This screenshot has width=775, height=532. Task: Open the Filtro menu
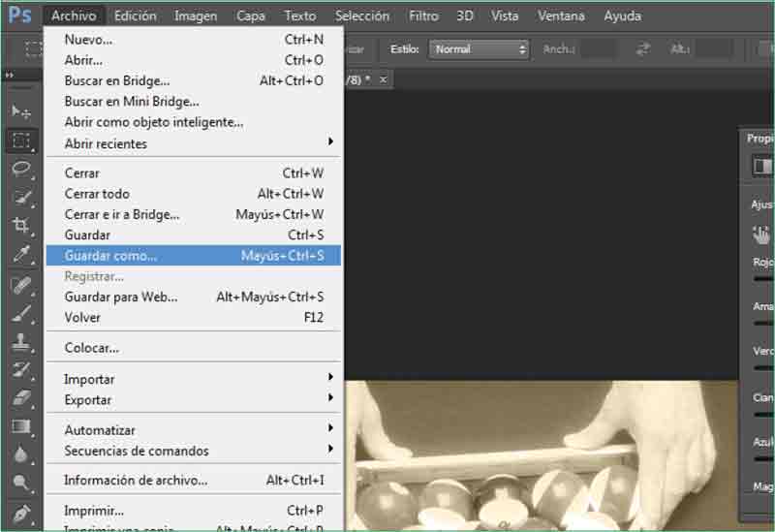[423, 16]
